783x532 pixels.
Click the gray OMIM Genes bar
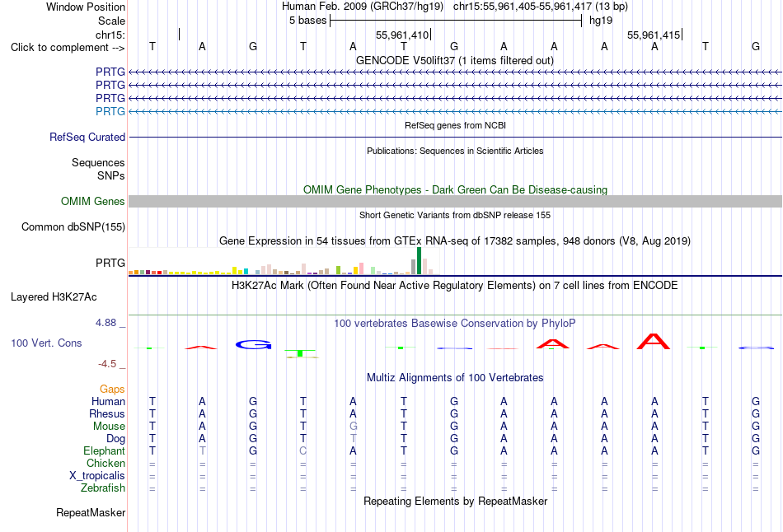[x=455, y=201]
